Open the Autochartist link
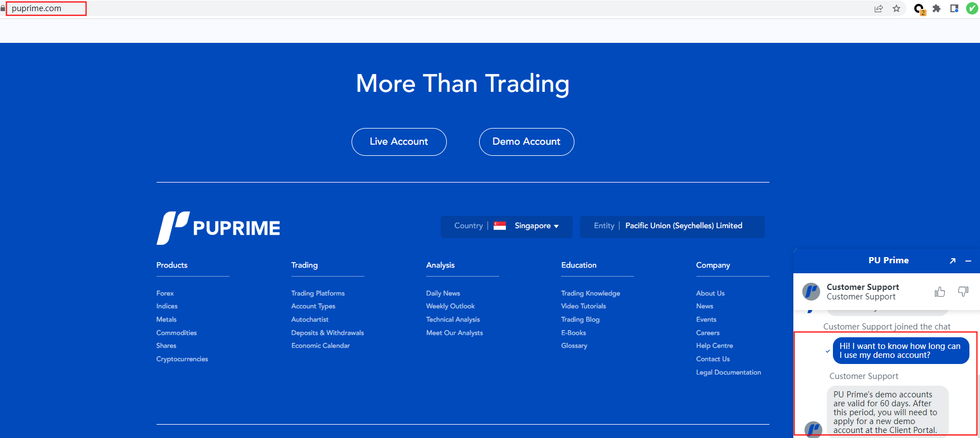Viewport: 980px width, 438px height. click(x=310, y=319)
